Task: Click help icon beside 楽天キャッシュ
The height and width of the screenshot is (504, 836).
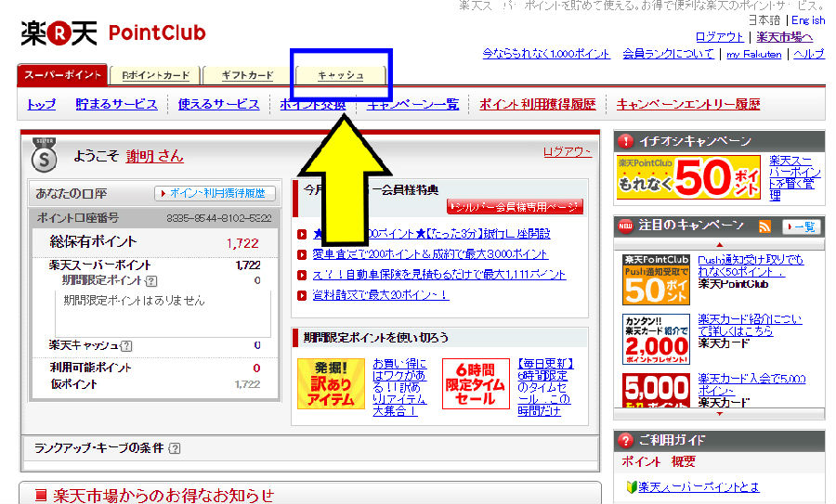Action: point(125,346)
